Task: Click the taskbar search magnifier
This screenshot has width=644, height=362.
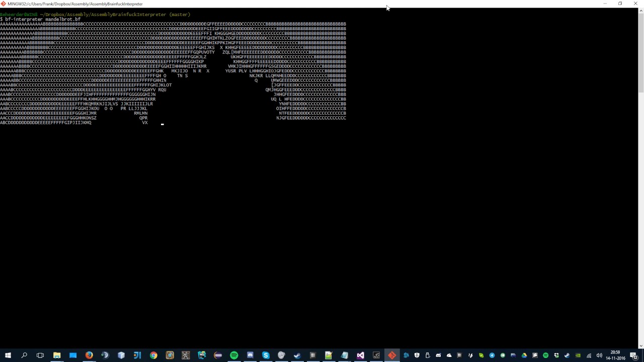Action: click(24, 355)
